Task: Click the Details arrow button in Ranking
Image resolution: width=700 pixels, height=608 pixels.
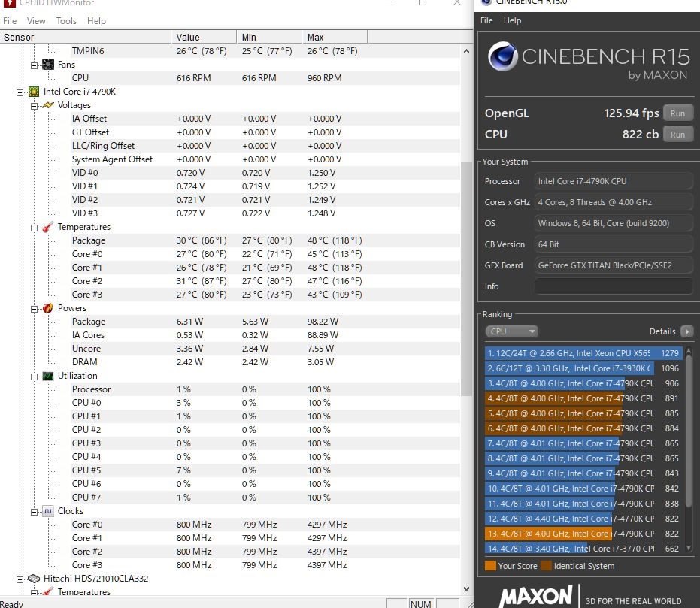Action: pos(686,331)
